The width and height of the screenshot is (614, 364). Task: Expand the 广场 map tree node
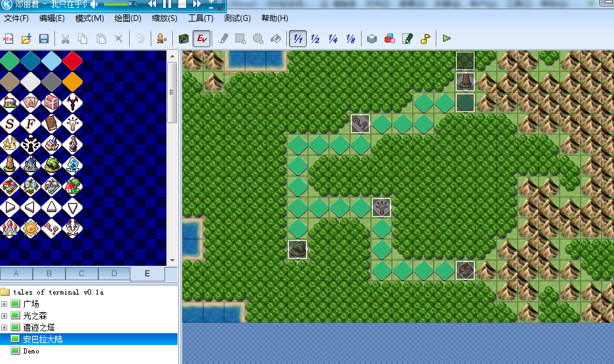click(x=5, y=304)
